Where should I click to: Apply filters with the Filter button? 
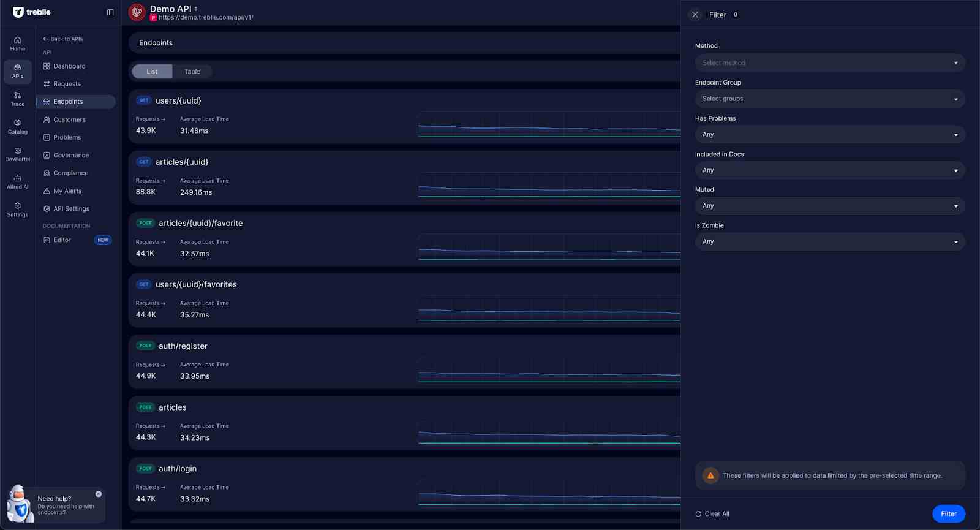(949, 513)
